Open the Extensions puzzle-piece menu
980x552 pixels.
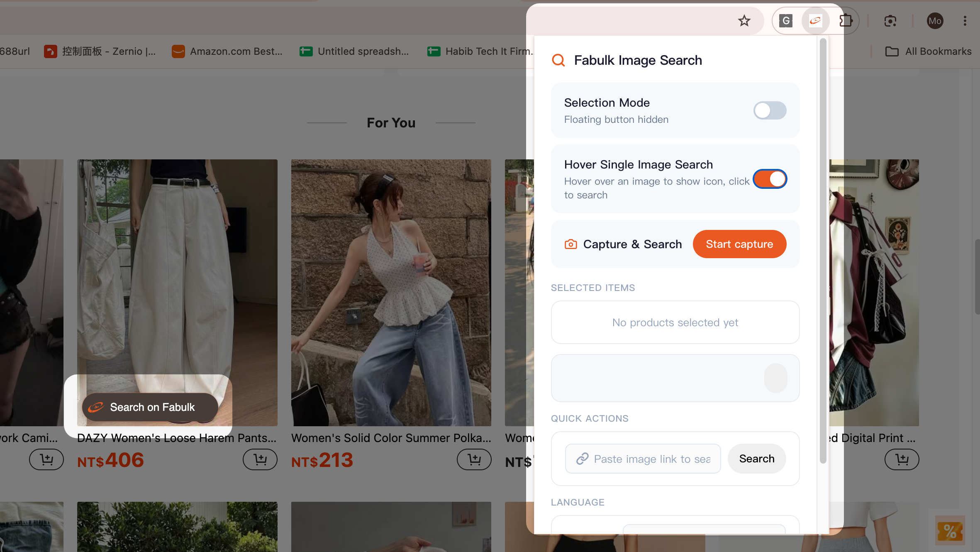(x=845, y=21)
